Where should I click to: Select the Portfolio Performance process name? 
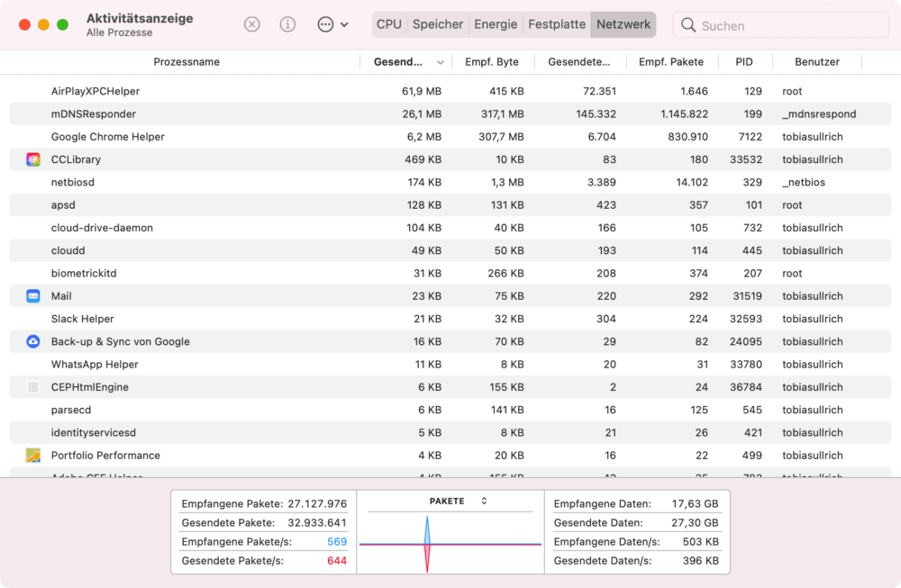point(105,456)
